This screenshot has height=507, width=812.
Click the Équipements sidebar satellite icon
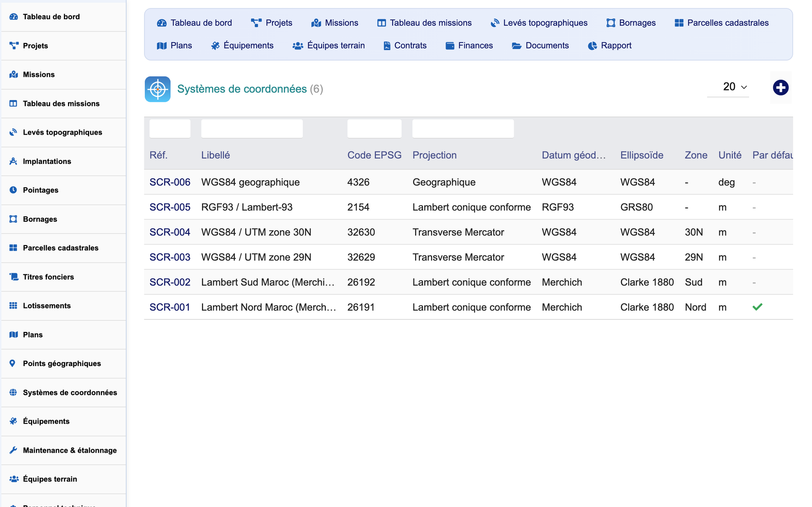click(13, 421)
